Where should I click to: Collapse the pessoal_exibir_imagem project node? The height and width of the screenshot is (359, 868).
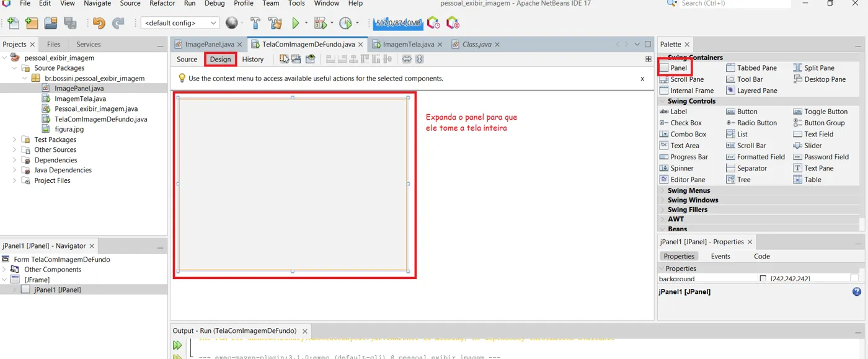click(x=5, y=58)
